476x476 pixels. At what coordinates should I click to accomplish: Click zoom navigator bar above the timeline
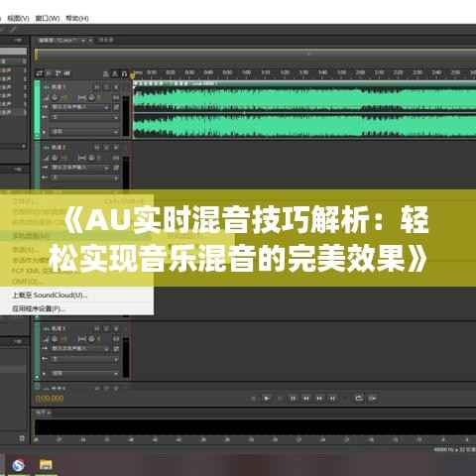coord(255,54)
